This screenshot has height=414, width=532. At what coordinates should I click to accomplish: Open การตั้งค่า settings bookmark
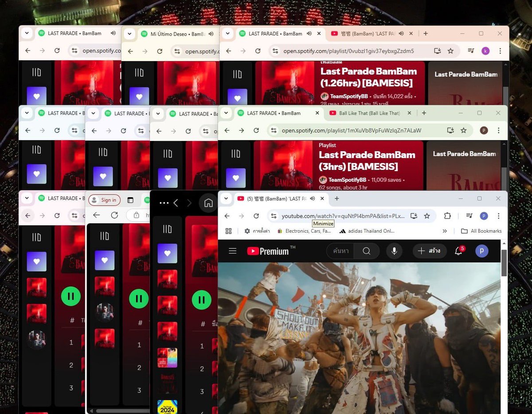[257, 231]
